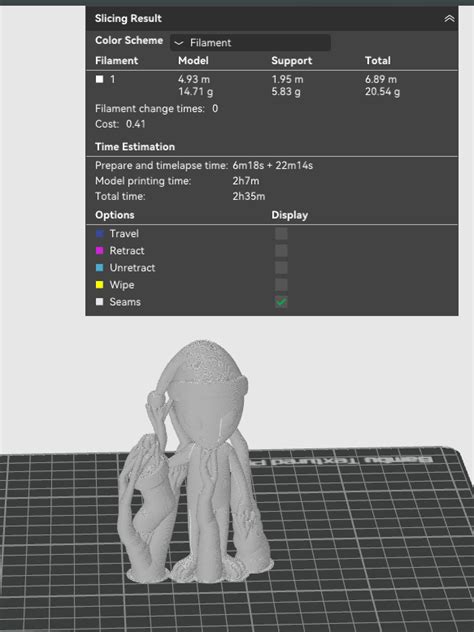Click the Model column header

[x=193, y=60]
